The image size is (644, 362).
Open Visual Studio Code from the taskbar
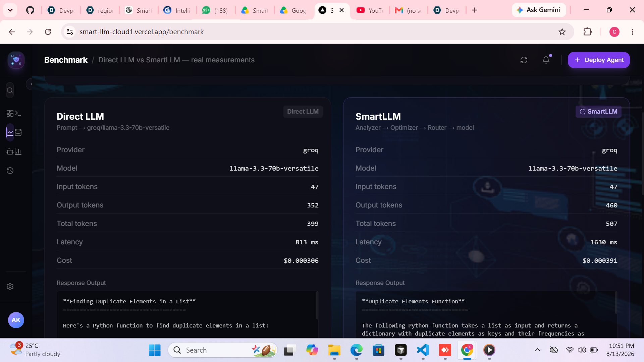point(423,350)
